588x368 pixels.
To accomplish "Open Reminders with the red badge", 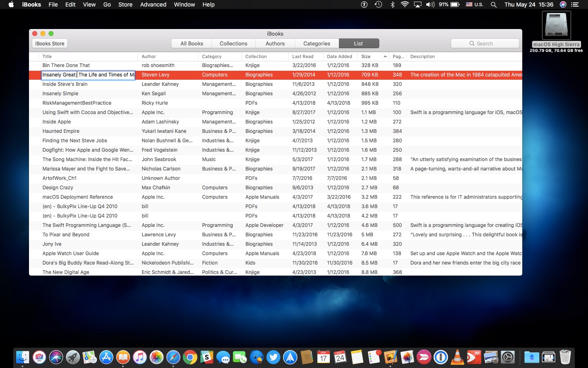I will pyautogui.click(x=374, y=357).
